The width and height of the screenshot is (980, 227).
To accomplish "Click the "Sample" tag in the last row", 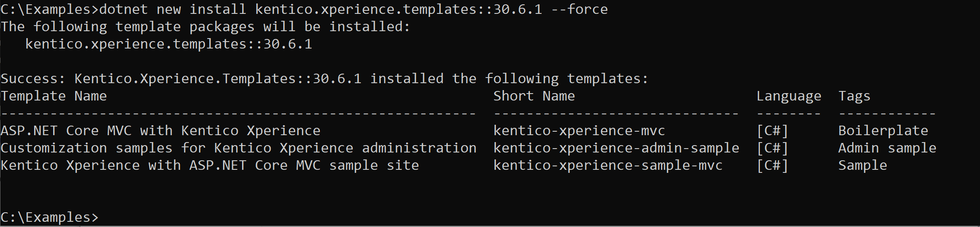I will [x=862, y=165].
